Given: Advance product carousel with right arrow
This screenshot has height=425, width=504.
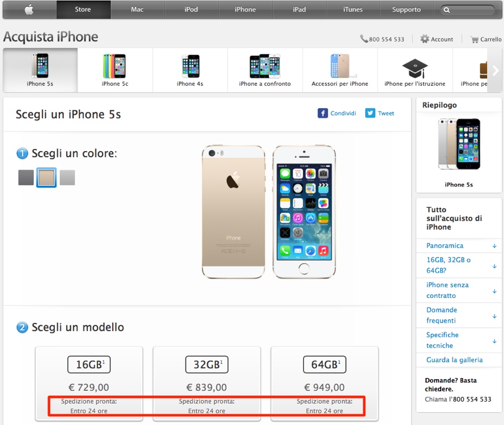Looking at the screenshot, I should click(x=496, y=71).
